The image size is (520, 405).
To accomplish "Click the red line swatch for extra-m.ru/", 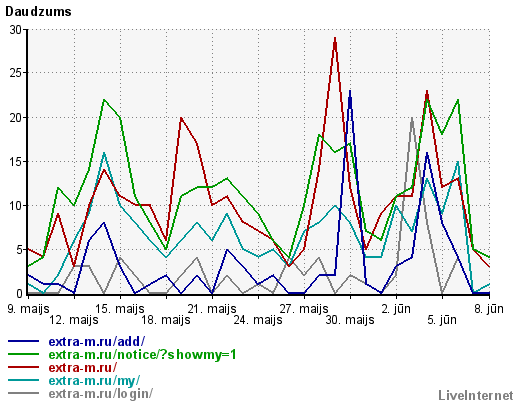I will point(23,367).
